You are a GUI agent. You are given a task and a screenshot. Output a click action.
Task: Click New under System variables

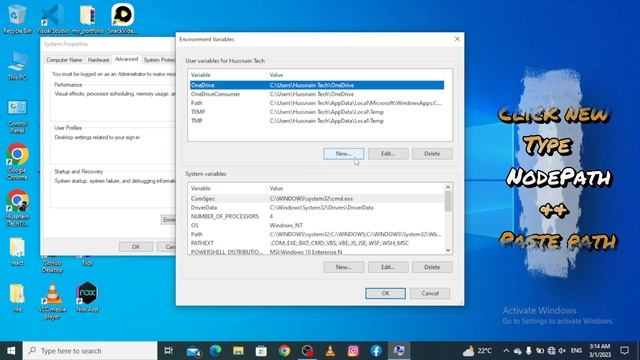point(343,267)
